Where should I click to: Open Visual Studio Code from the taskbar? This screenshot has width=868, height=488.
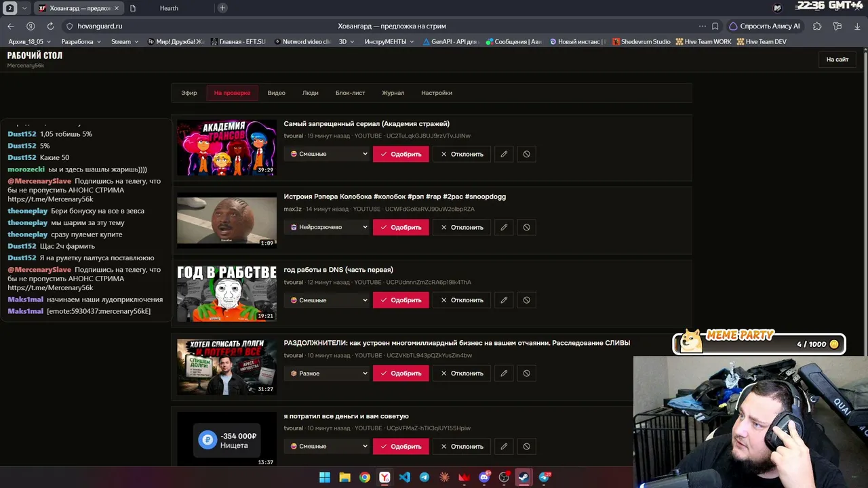click(404, 477)
